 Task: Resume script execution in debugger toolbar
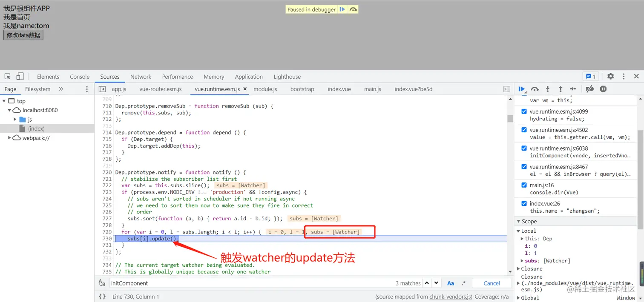[522, 89]
